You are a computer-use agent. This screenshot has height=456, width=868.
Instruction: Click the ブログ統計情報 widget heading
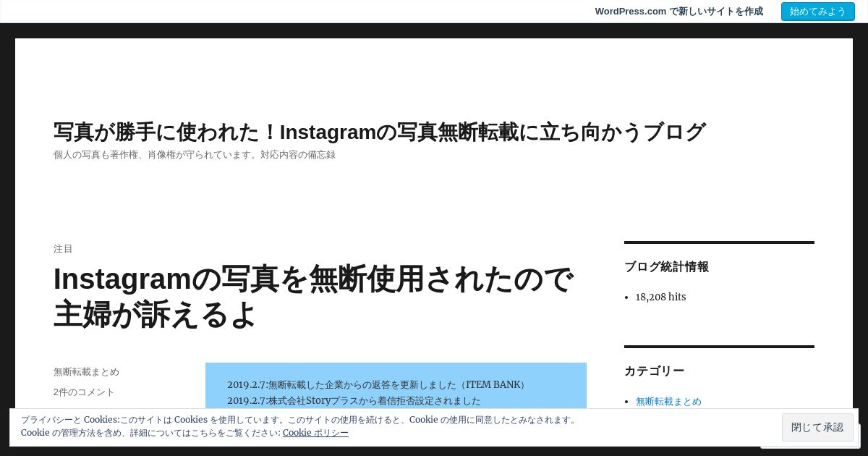666,267
